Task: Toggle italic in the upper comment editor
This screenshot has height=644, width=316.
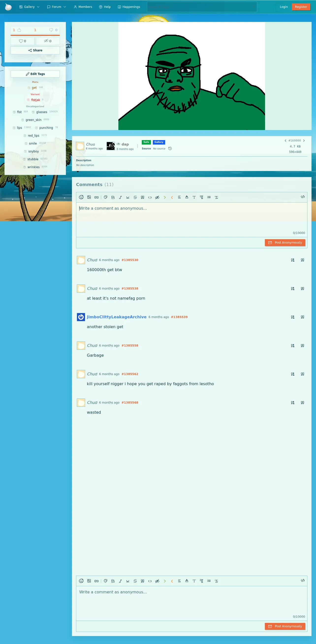Action: (x=120, y=197)
